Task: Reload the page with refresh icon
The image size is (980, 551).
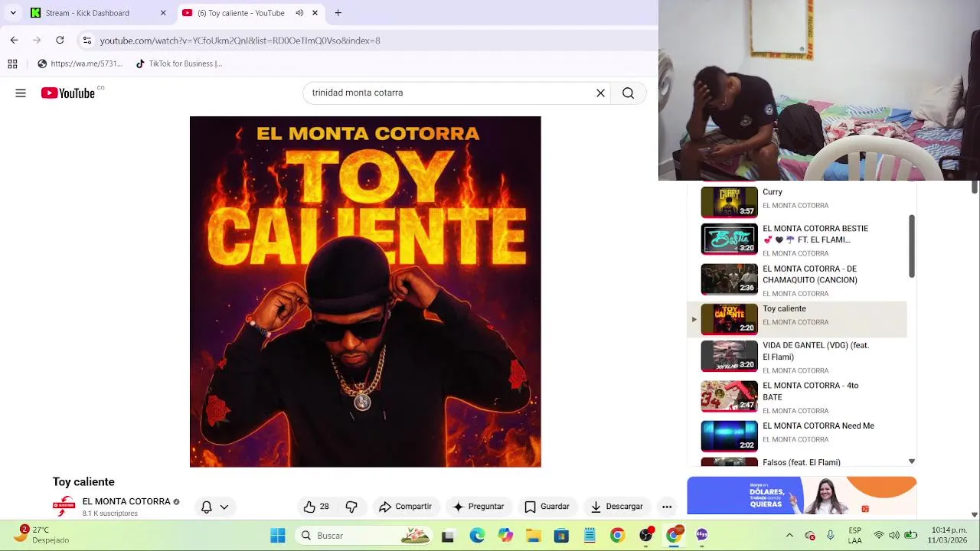Action: (60, 40)
